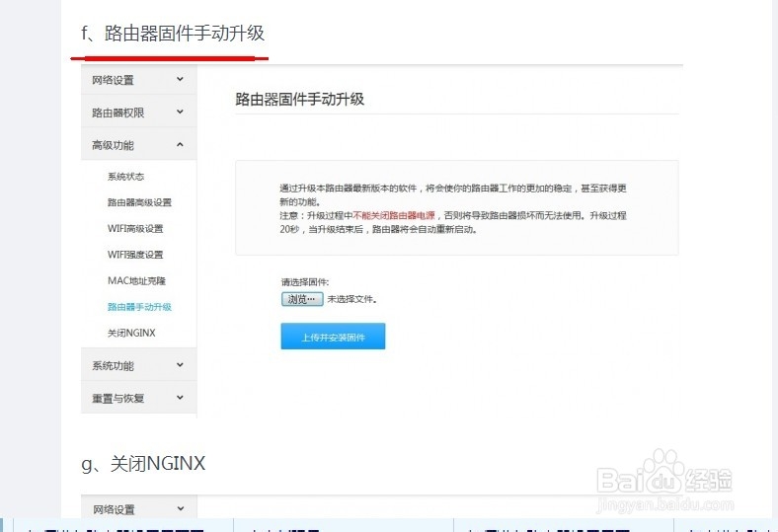Expand the 重置与恢复 chevron
The height and width of the screenshot is (532, 778).
point(180,398)
